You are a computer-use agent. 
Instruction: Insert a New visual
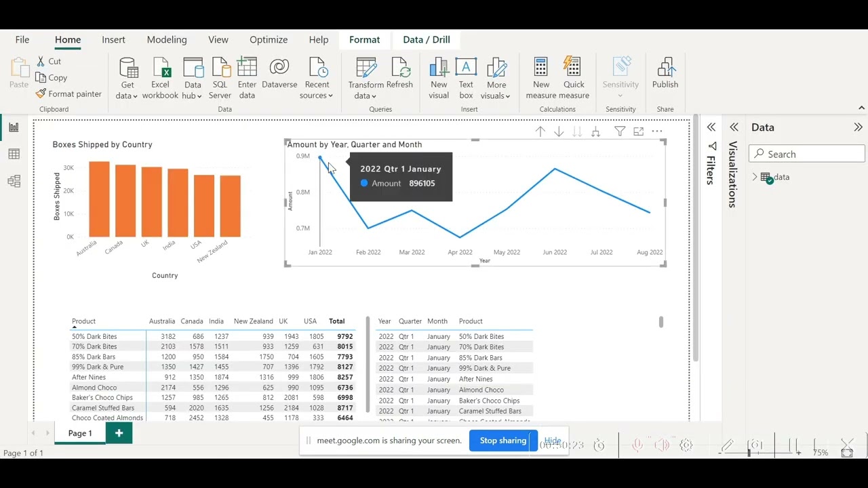coord(439,79)
